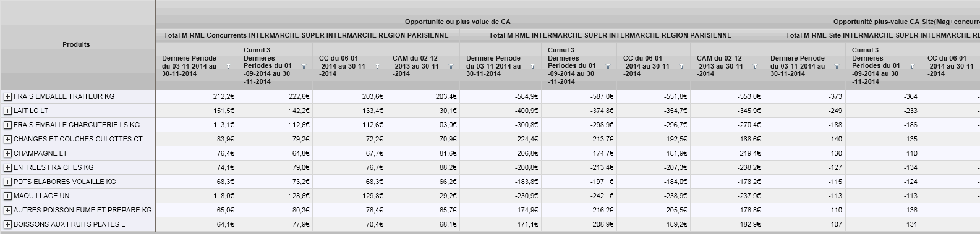The width and height of the screenshot is (980, 234).
Task: Click the -584,9€ value cell
Action: pos(500,97)
